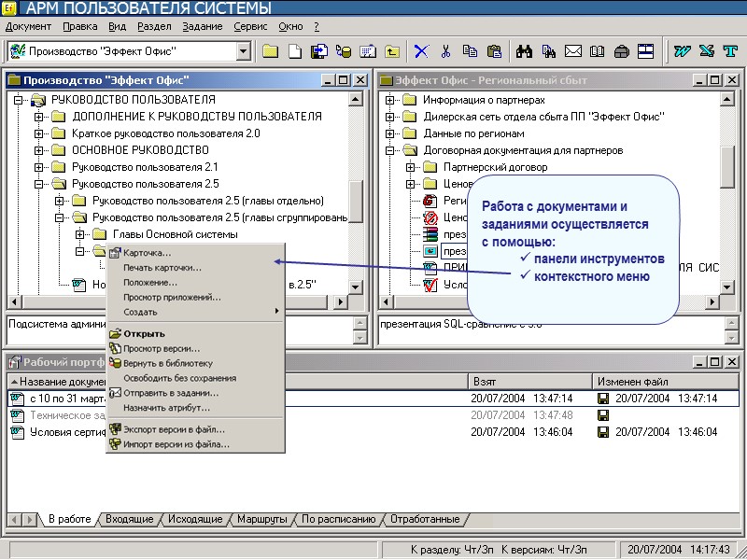Choose Экспорт версии в файл...
Screen dimensions: 747x560
pos(195,429)
